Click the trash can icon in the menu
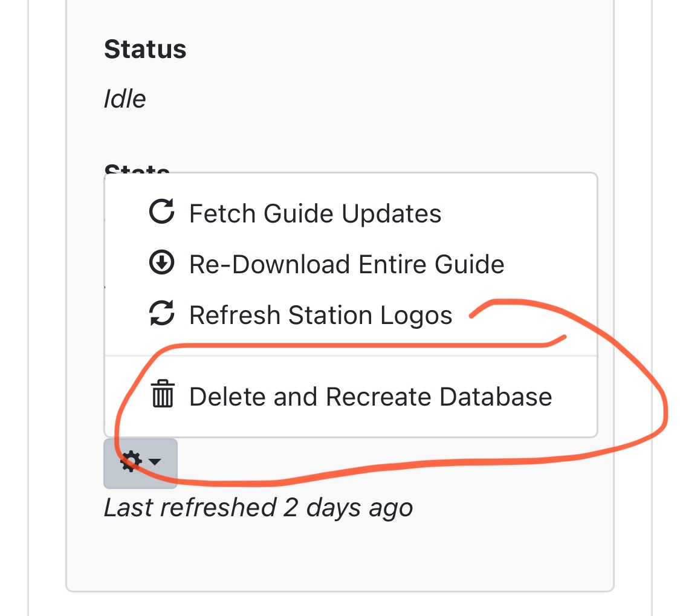Screen dimensions: 680x616 coord(162,394)
